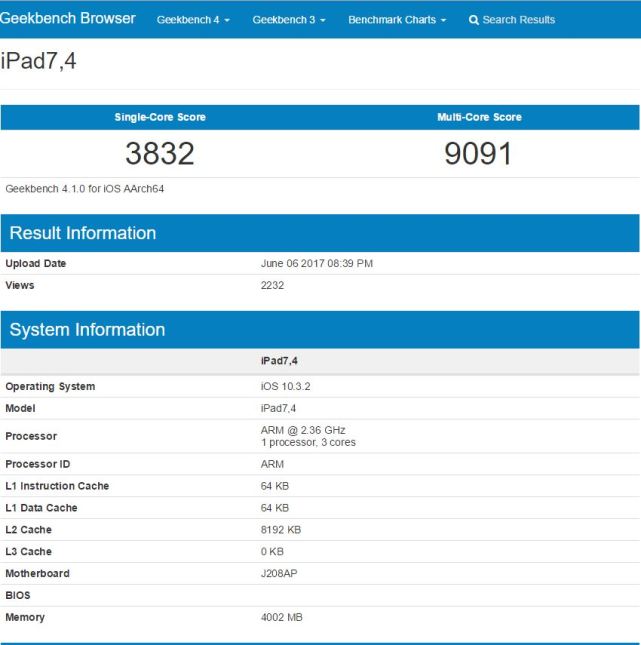Screen dimensions: 641x645
Task: Select the Operating System label
Action: tap(50, 387)
